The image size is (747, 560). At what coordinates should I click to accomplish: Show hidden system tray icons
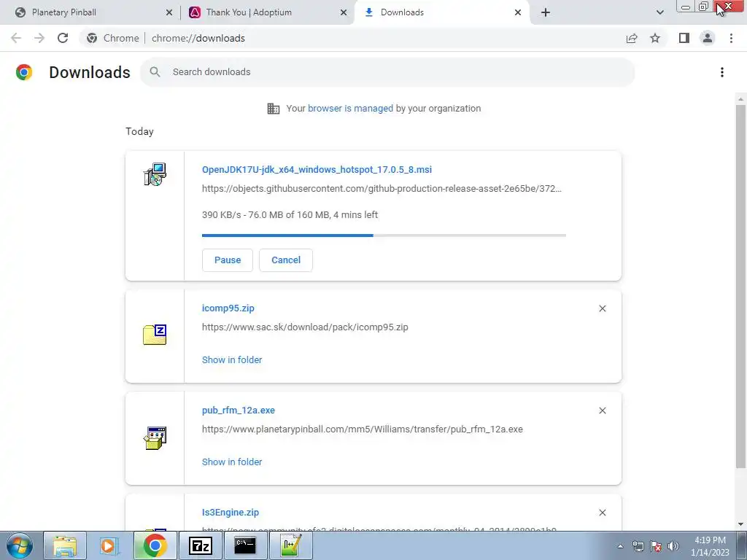620,546
